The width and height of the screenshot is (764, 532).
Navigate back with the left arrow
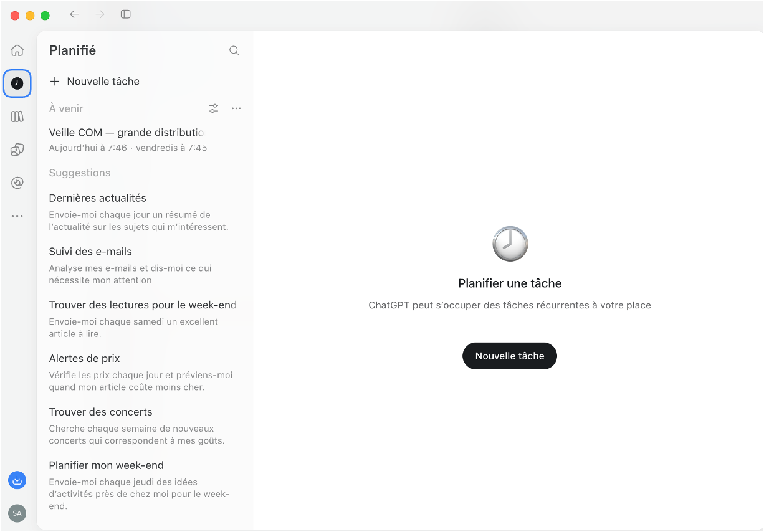(74, 14)
